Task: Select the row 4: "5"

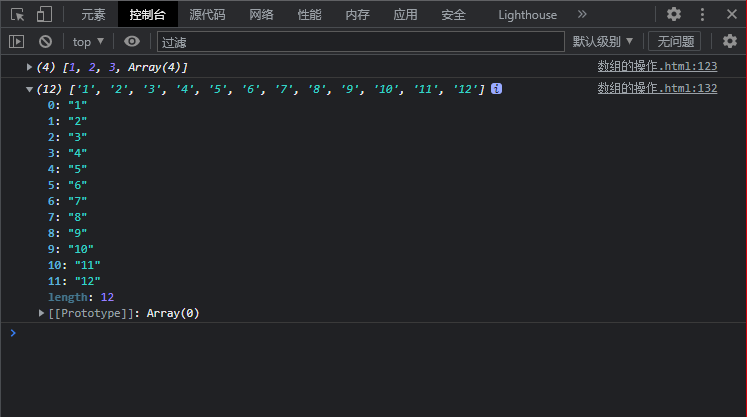Action: pyautogui.click(x=67, y=169)
